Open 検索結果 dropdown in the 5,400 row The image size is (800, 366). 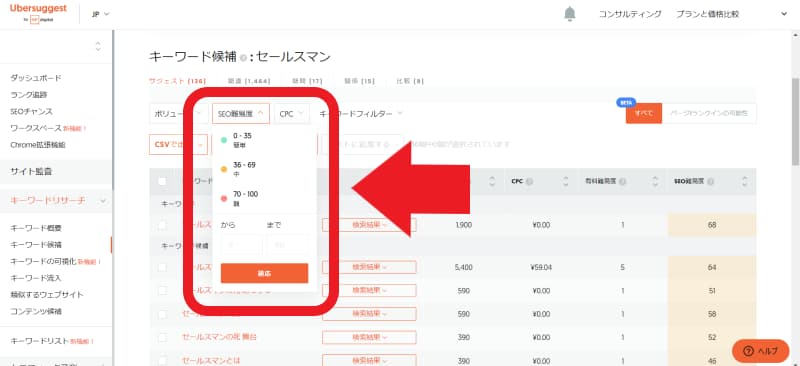pos(369,267)
